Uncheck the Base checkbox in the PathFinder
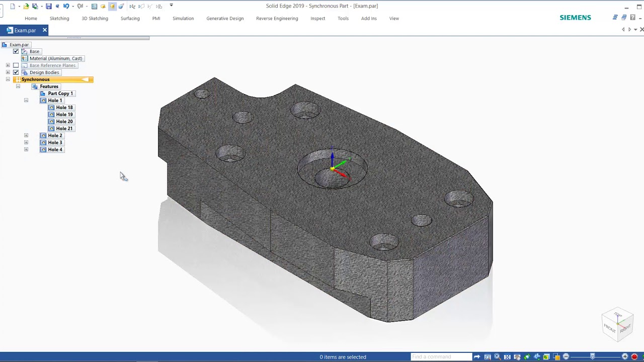 point(16,51)
